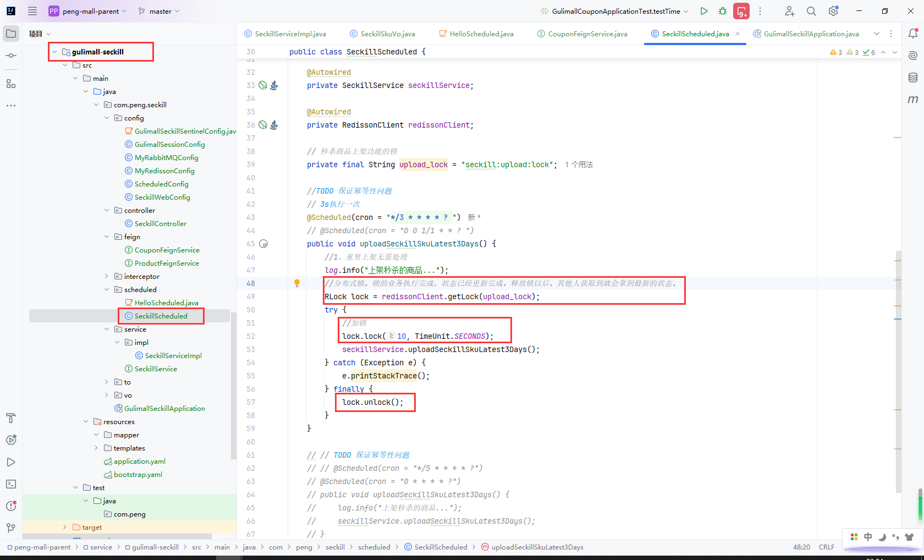The image size is (924, 560).
Task: Click the project tree horizontal scrollbar
Action: coord(117,536)
